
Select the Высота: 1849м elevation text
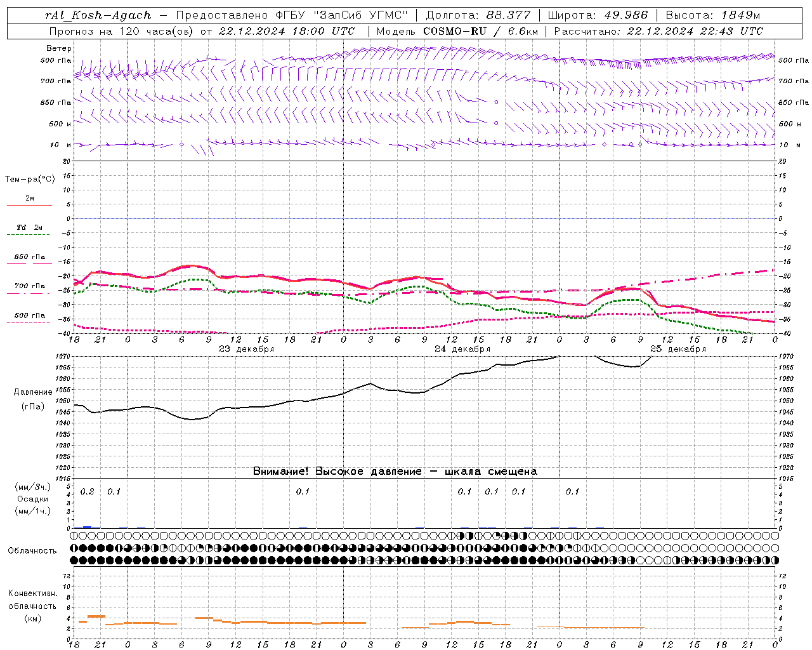(713, 15)
